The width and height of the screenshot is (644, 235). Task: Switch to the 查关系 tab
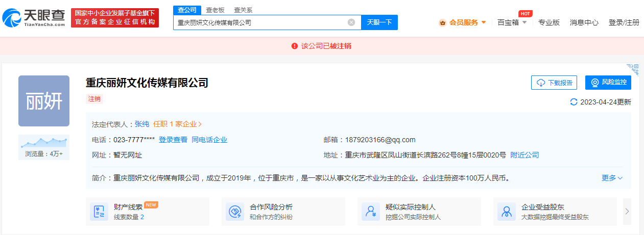(243, 10)
